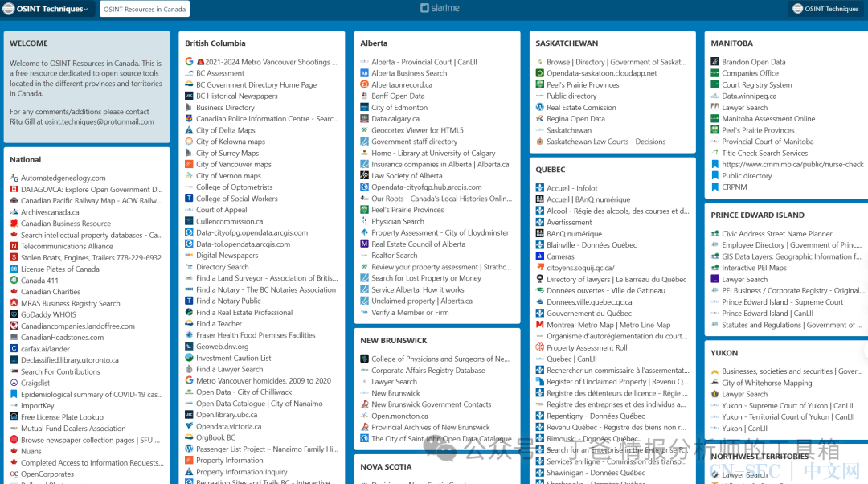Click the icon beside Companies Office
The width and height of the screenshot is (868, 484).
[714, 73]
